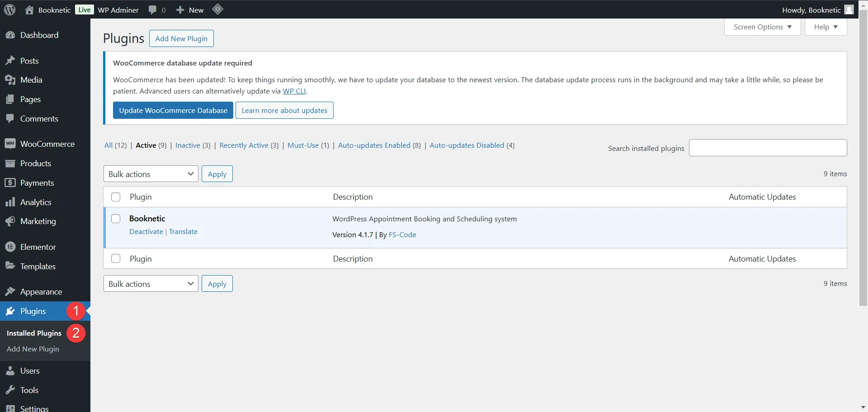Image resolution: width=868 pixels, height=412 pixels.
Task: Click the Plugins plug icon in sidebar
Action: 10,311
